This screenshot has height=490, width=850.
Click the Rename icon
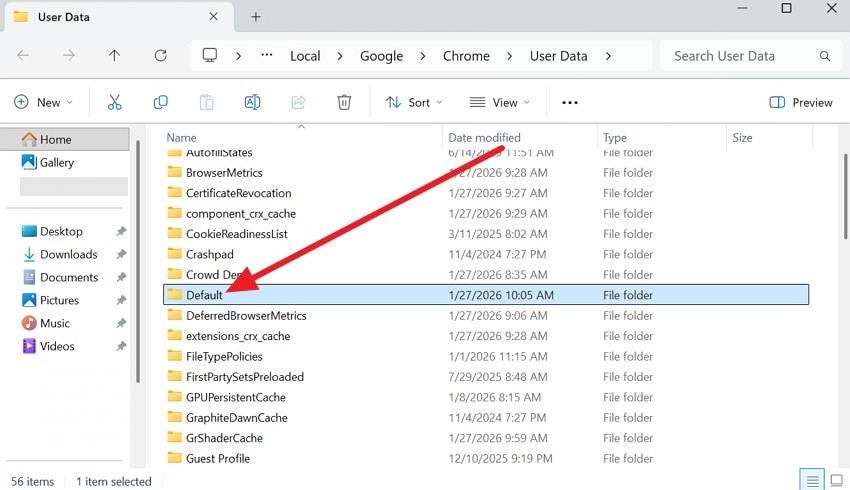(x=253, y=102)
